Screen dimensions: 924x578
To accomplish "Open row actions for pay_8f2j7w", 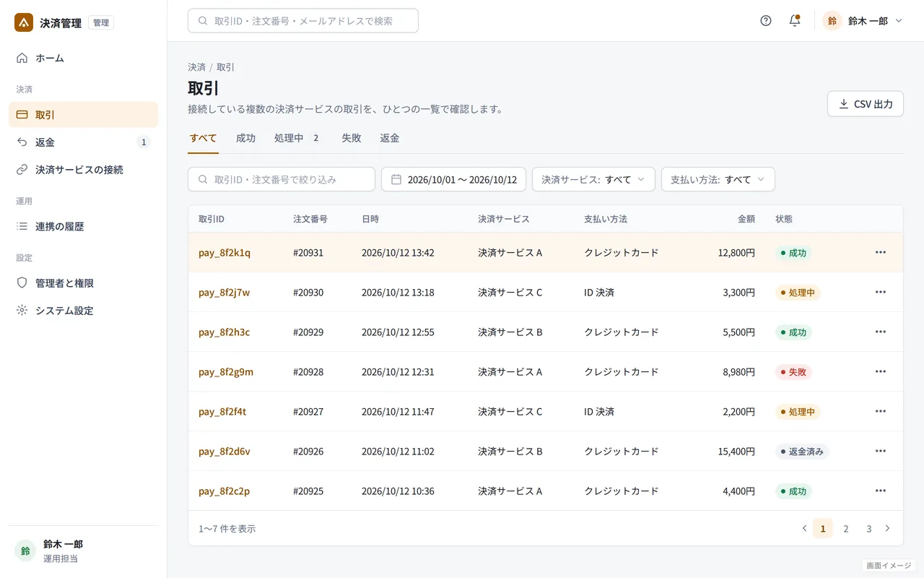I will coord(881,293).
